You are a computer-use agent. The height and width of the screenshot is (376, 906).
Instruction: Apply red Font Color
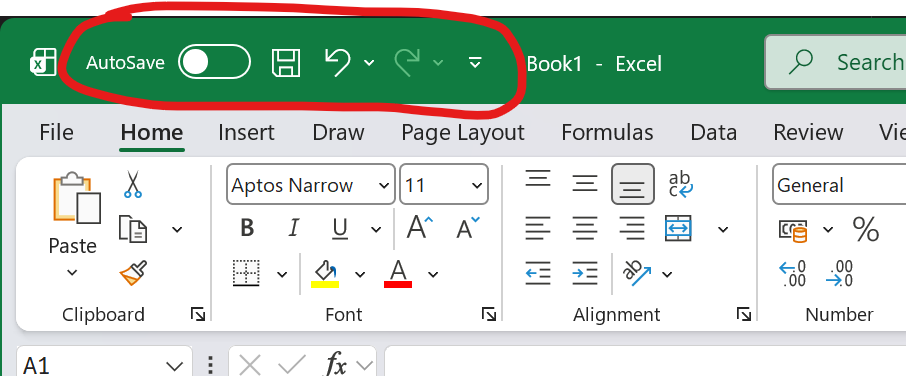pos(398,273)
